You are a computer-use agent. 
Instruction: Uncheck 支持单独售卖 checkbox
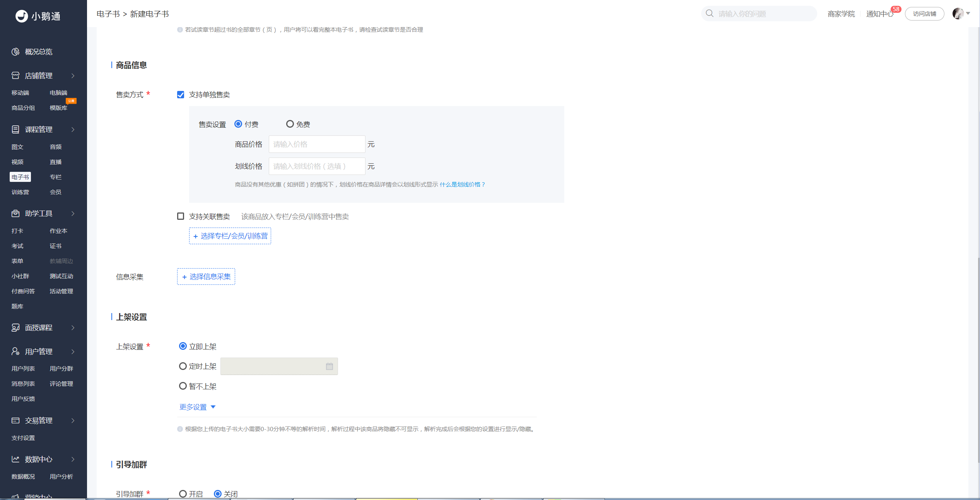pos(181,95)
